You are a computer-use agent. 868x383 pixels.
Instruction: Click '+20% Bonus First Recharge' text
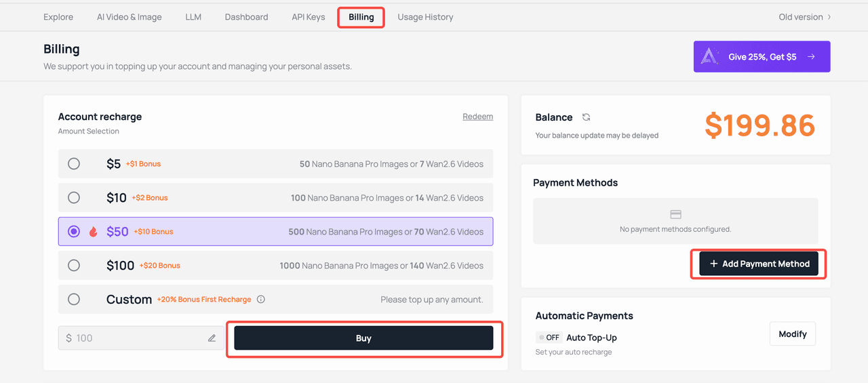click(204, 300)
